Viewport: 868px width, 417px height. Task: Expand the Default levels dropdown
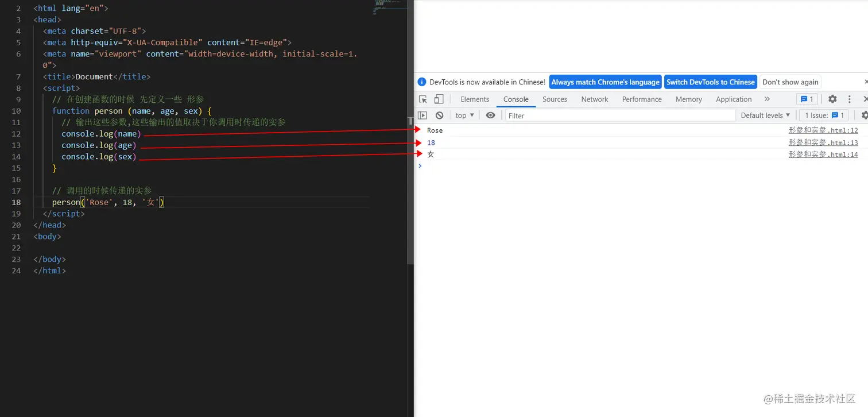pyautogui.click(x=765, y=115)
